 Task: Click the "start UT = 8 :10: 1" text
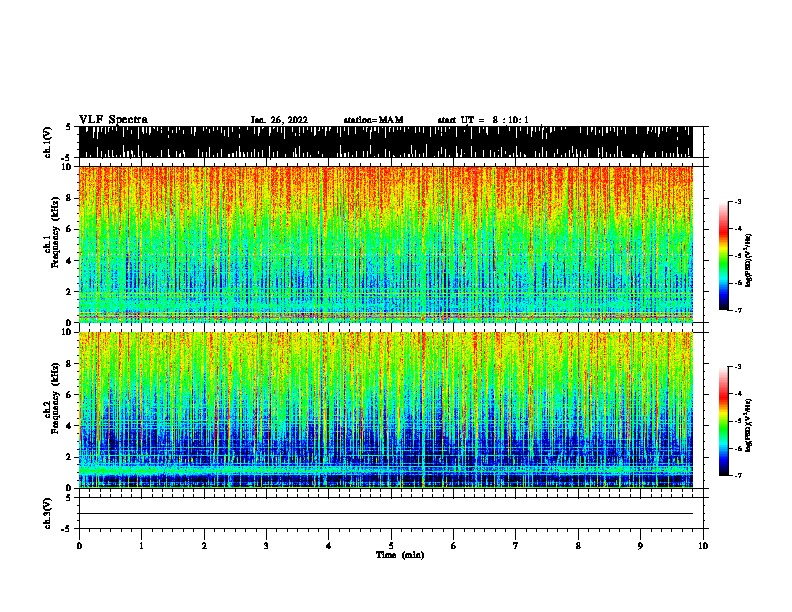(x=483, y=120)
